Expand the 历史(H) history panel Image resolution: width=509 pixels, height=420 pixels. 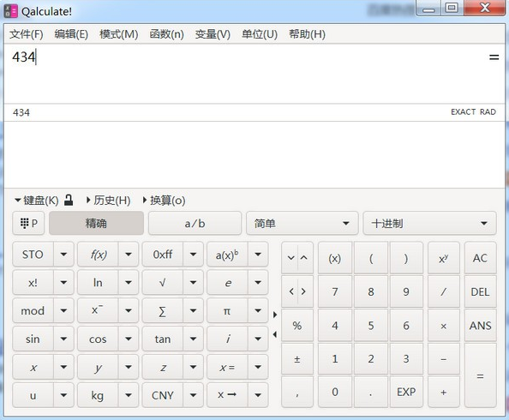point(109,200)
